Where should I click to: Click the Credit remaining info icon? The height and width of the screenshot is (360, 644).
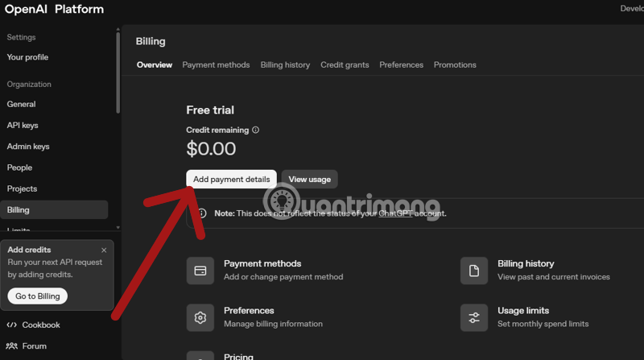(x=255, y=130)
